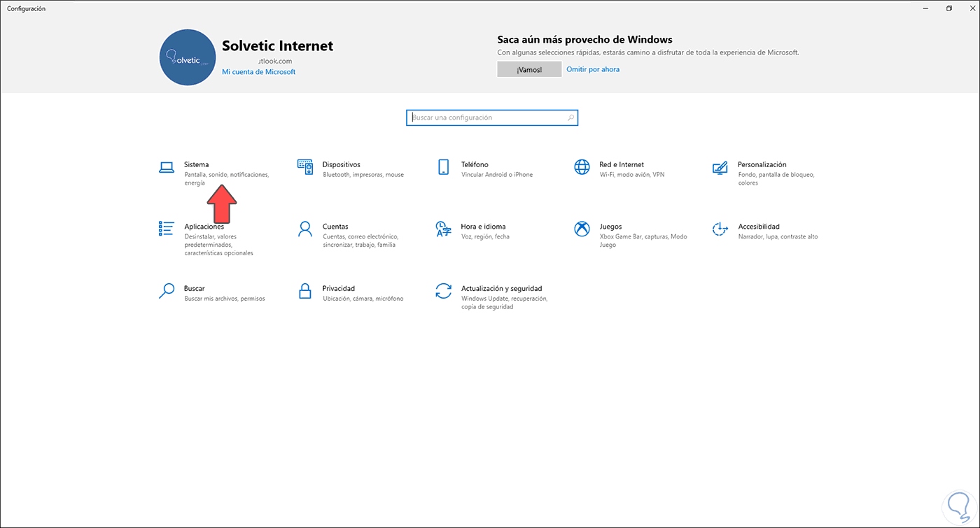The height and width of the screenshot is (528, 980).
Task: Restore the Configuración window size
Action: [x=949, y=8]
